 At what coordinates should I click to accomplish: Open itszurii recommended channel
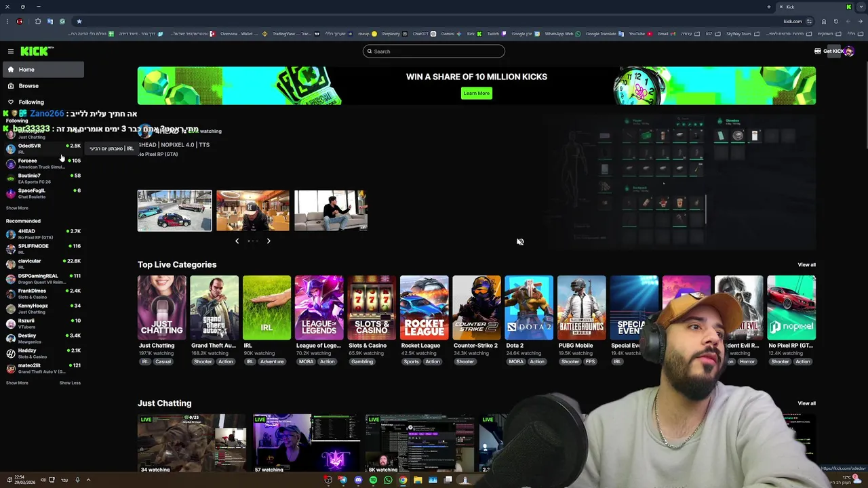point(43,323)
